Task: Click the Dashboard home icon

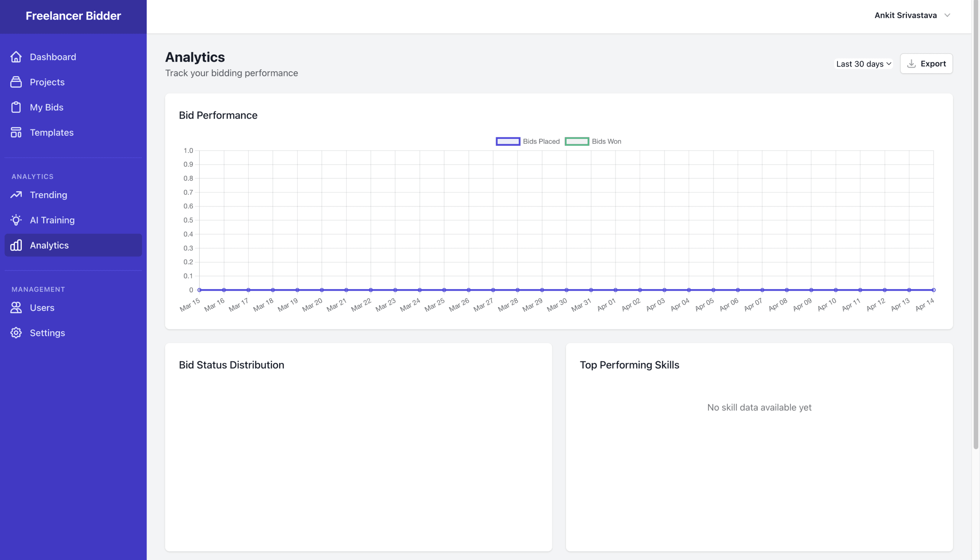Action: coord(16,57)
